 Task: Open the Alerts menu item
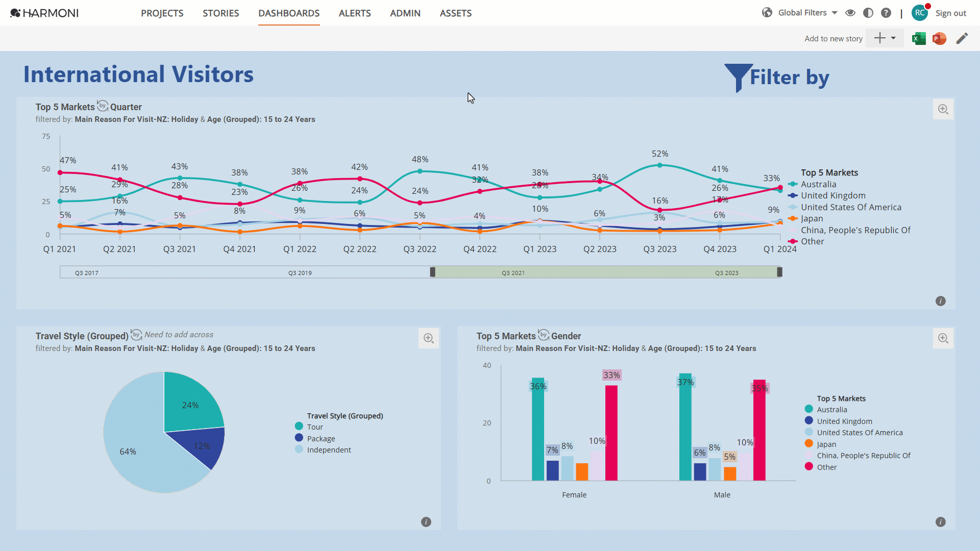[x=355, y=13]
